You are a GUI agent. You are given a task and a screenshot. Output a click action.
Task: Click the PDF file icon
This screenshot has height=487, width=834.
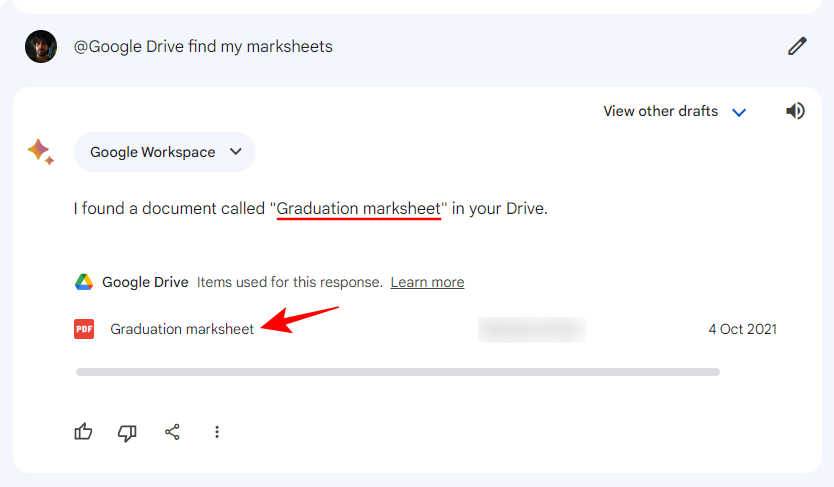(84, 329)
